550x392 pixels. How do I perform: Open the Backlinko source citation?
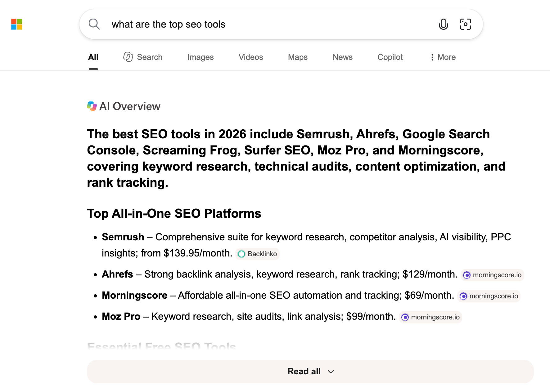coord(258,254)
